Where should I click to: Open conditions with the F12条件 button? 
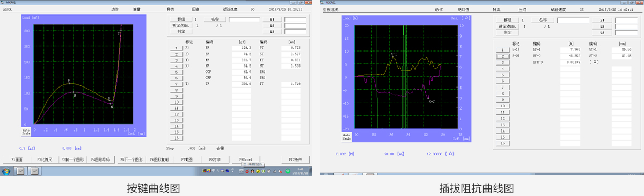[x=296, y=159]
